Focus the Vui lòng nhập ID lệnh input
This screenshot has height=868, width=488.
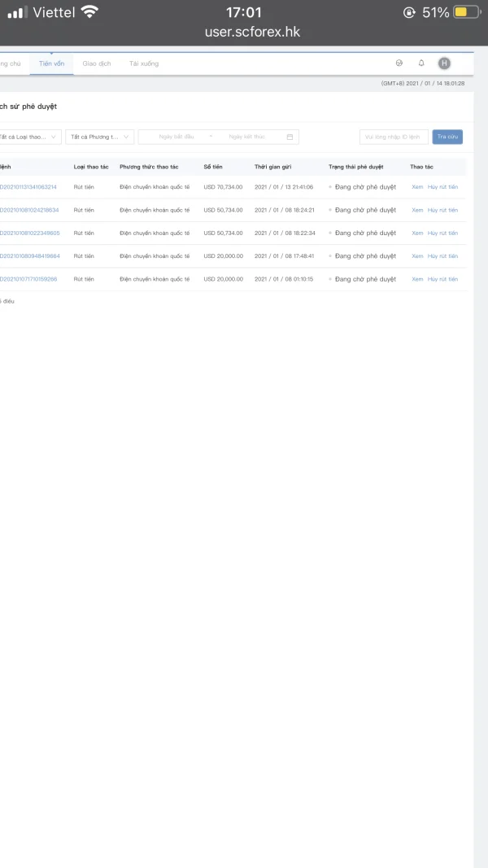pyautogui.click(x=394, y=137)
